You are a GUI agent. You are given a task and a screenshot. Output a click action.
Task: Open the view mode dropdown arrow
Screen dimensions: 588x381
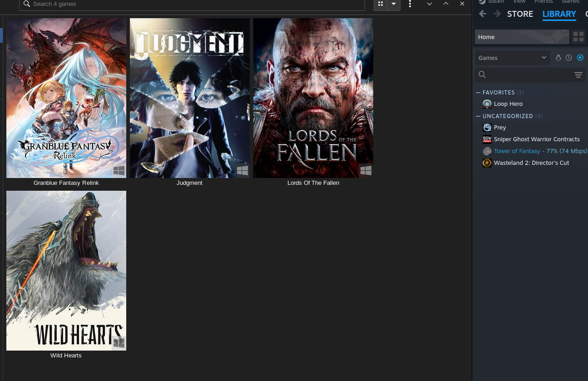(x=394, y=4)
